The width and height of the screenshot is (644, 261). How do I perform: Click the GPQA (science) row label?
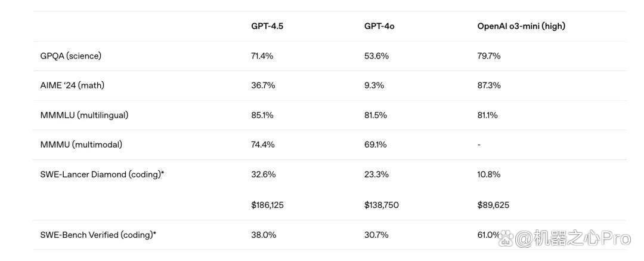[x=70, y=56]
